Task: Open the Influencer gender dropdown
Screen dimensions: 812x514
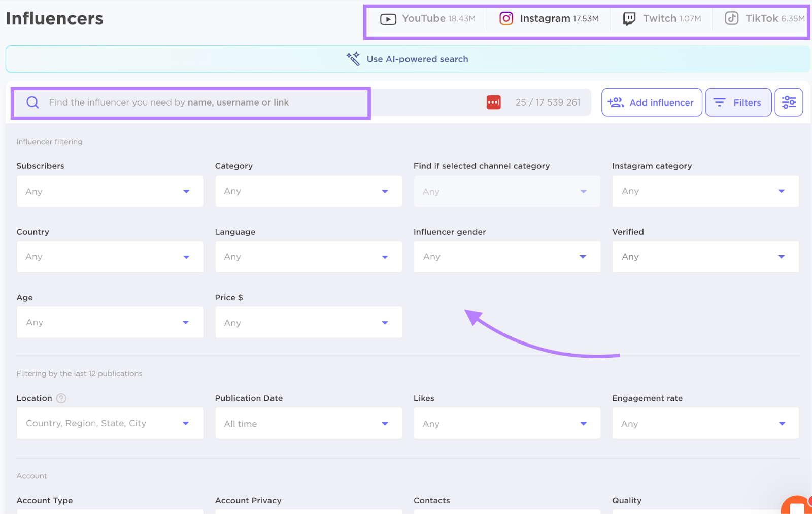Action: coord(506,257)
